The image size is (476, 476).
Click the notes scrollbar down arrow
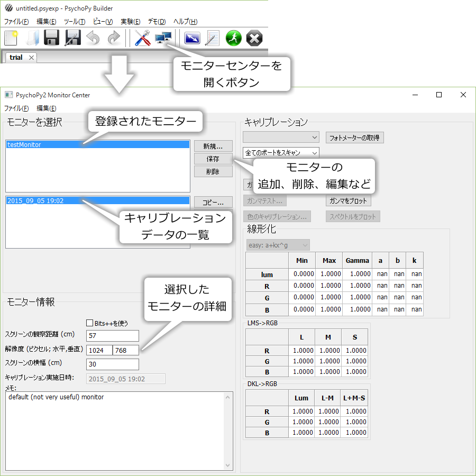coord(227,465)
